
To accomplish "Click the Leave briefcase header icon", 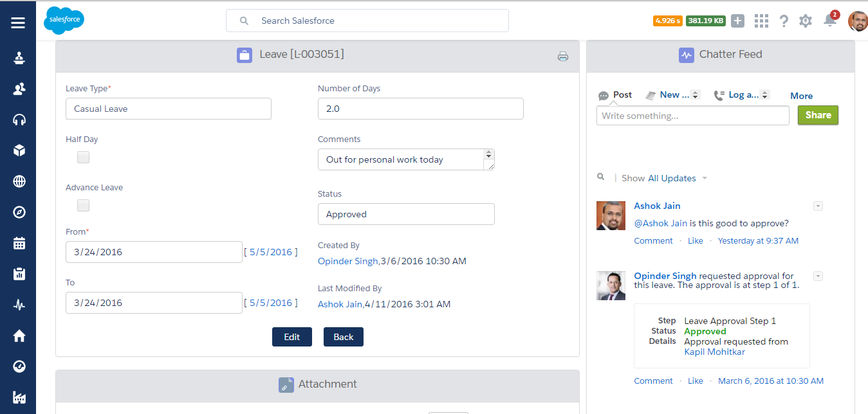I will 245,55.
